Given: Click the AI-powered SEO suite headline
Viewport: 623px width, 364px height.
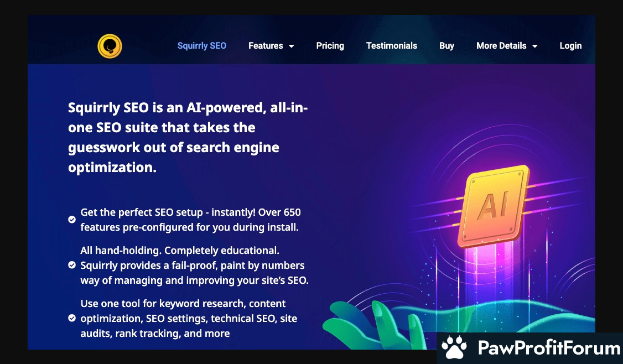Looking at the screenshot, I should 188,138.
